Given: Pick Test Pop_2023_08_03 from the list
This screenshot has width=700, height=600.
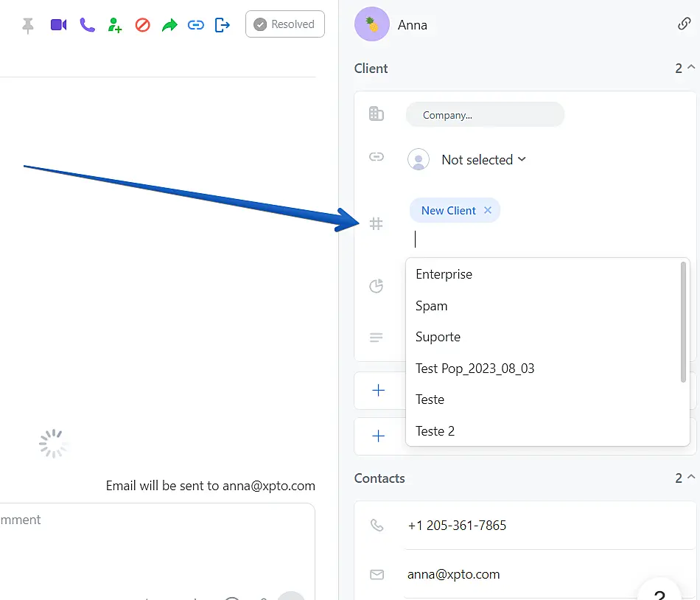Looking at the screenshot, I should point(475,369).
